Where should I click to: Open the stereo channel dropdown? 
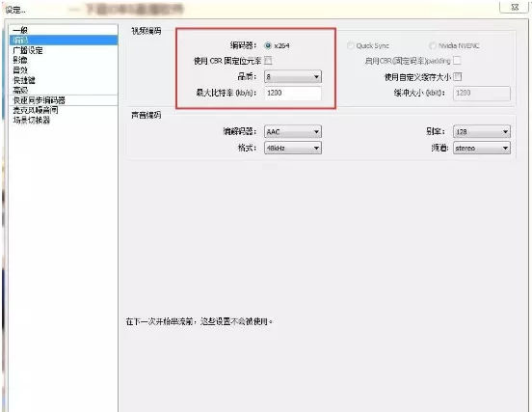pos(482,148)
